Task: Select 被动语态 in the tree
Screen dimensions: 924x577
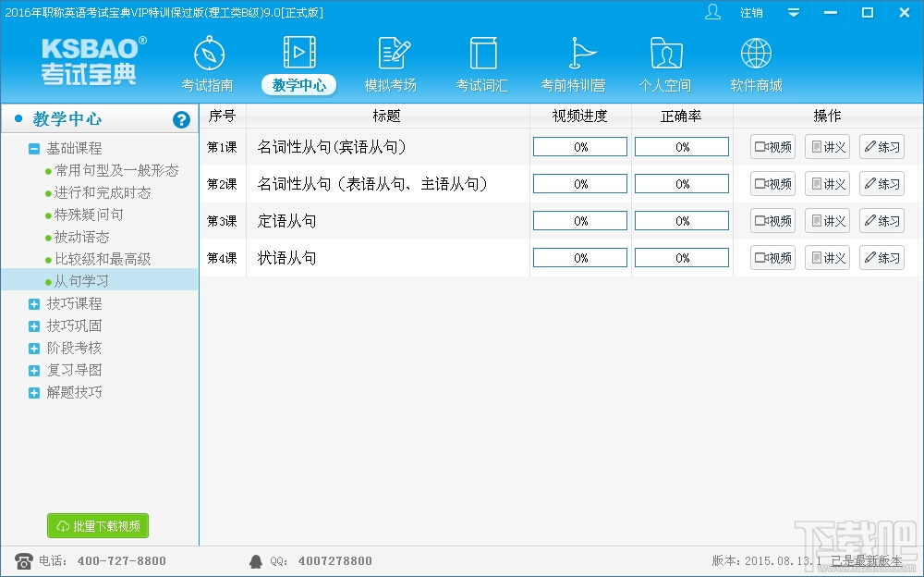Action: (x=82, y=237)
